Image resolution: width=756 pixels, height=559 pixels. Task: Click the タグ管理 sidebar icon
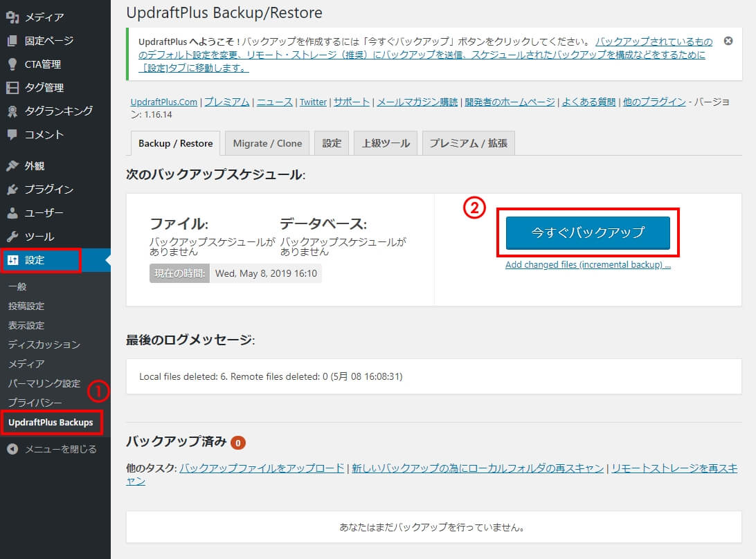click(x=12, y=88)
